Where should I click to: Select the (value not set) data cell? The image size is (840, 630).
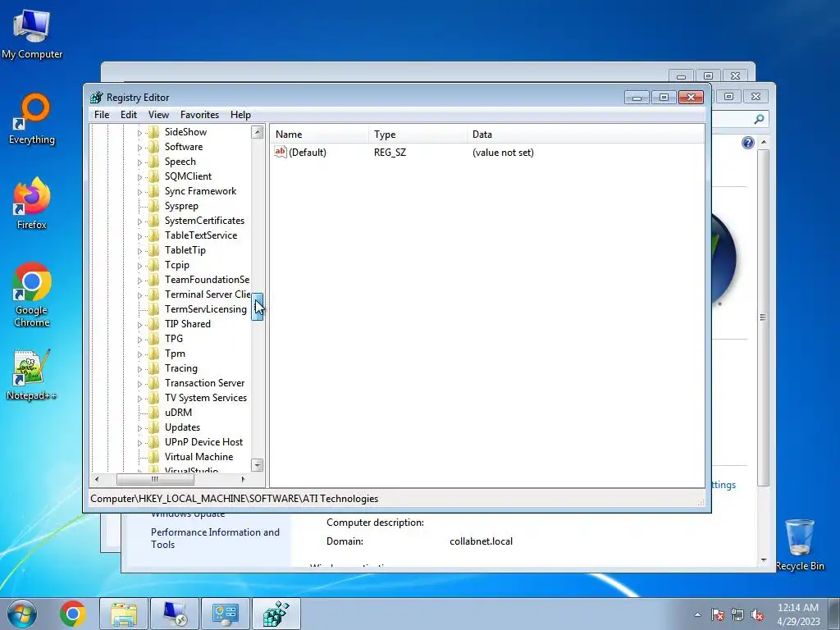pyautogui.click(x=503, y=153)
